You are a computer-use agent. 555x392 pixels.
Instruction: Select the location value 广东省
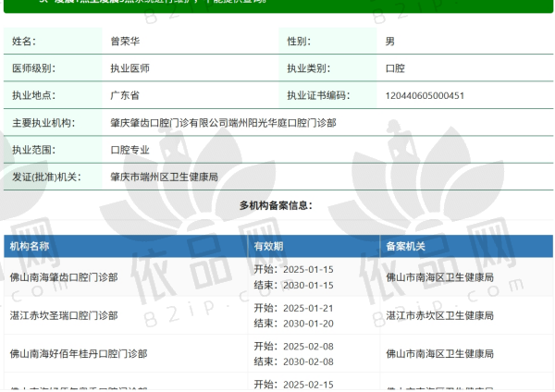125,95
